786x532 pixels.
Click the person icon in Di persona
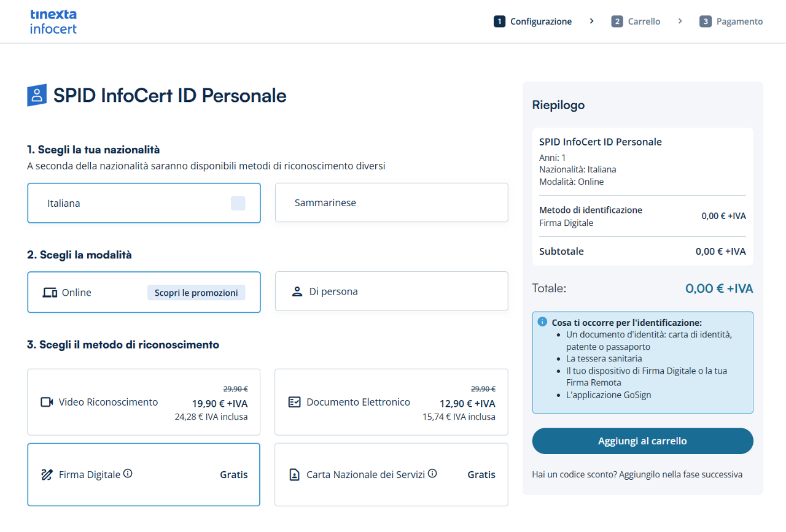click(x=297, y=291)
